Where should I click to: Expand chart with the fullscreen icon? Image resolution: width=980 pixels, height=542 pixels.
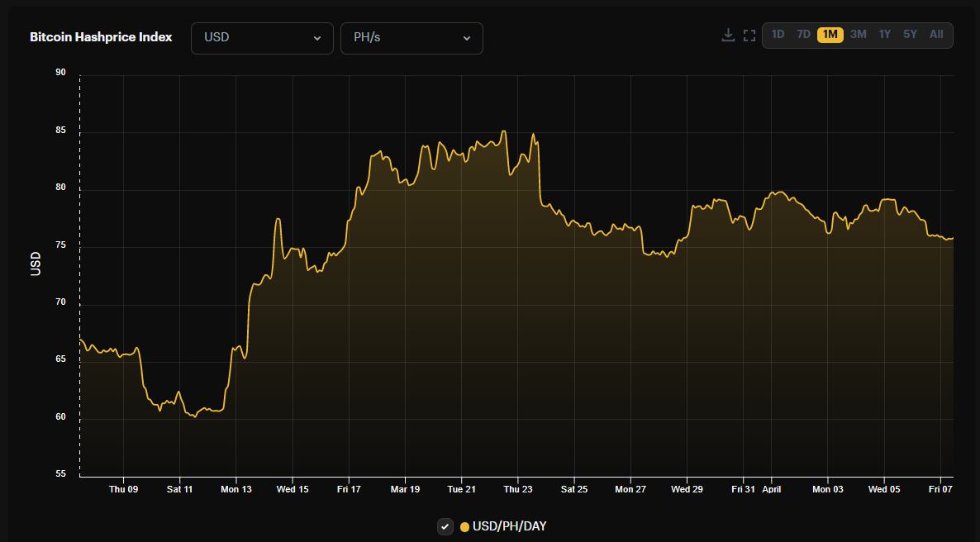pyautogui.click(x=749, y=35)
